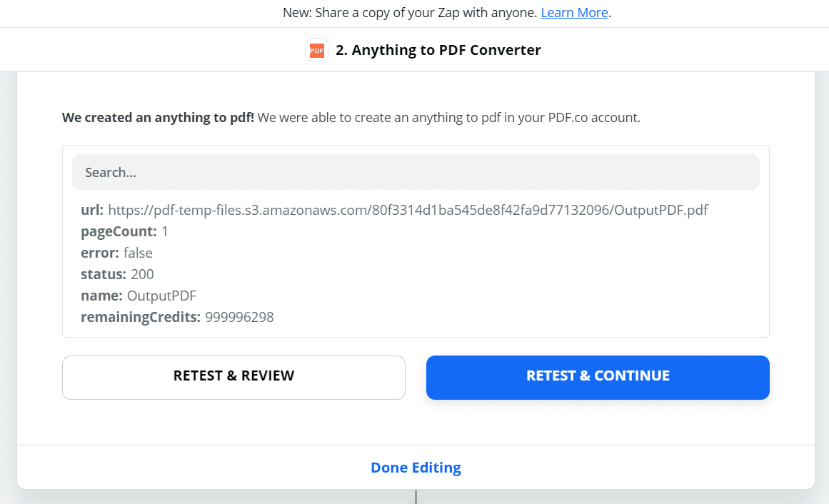Click the connector line below the step card

416,496
